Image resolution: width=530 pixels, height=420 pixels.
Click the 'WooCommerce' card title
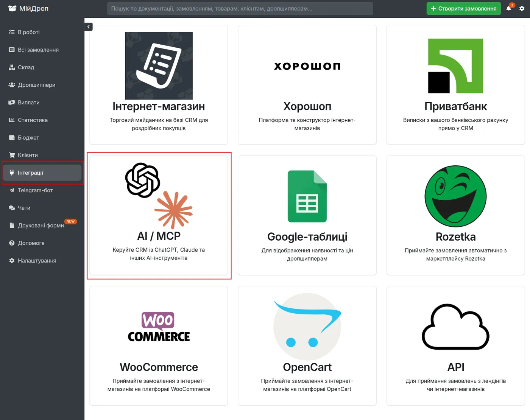159,367
